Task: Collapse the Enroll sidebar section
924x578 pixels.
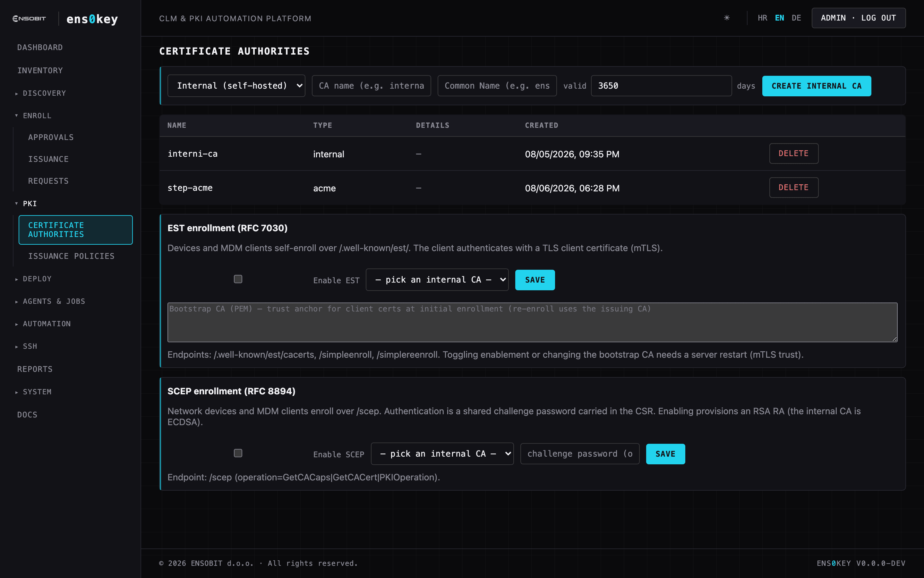Action: pyautogui.click(x=37, y=116)
